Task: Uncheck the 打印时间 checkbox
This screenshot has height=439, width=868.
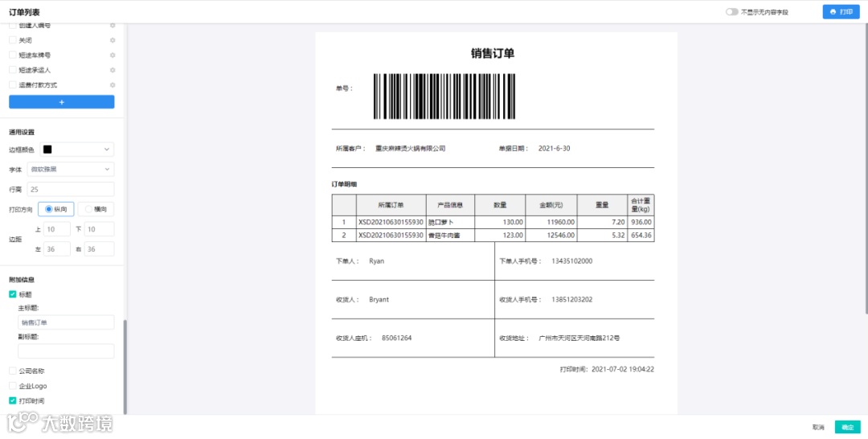Action: [13, 400]
